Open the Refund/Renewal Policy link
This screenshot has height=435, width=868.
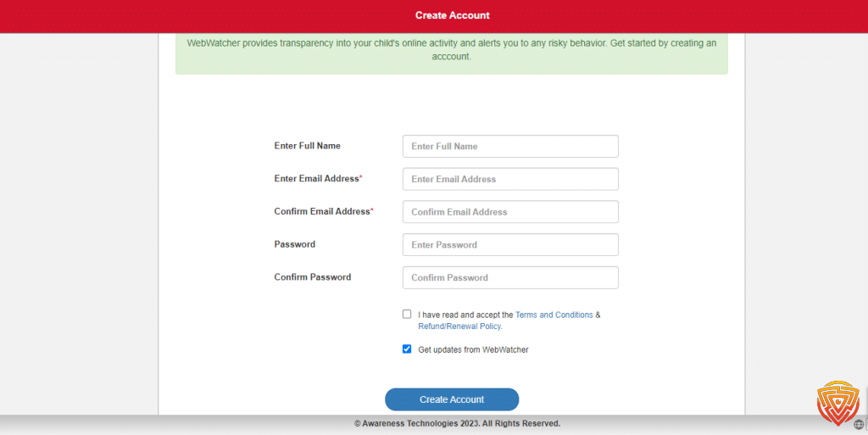(460, 326)
